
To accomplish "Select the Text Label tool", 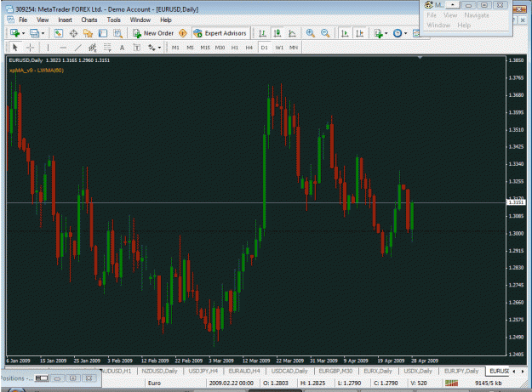I will (137, 48).
